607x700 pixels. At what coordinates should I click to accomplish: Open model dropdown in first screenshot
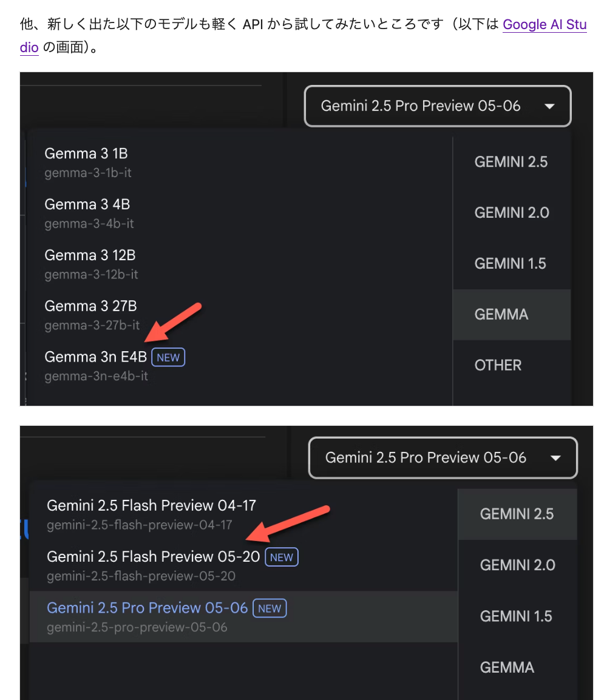pyautogui.click(x=437, y=106)
